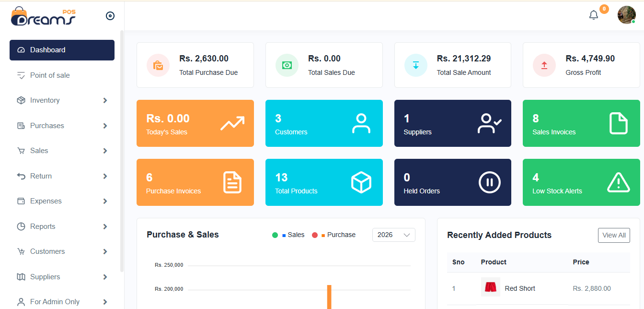Click the Suppliers card user-check icon
644x309 pixels.
(x=490, y=123)
